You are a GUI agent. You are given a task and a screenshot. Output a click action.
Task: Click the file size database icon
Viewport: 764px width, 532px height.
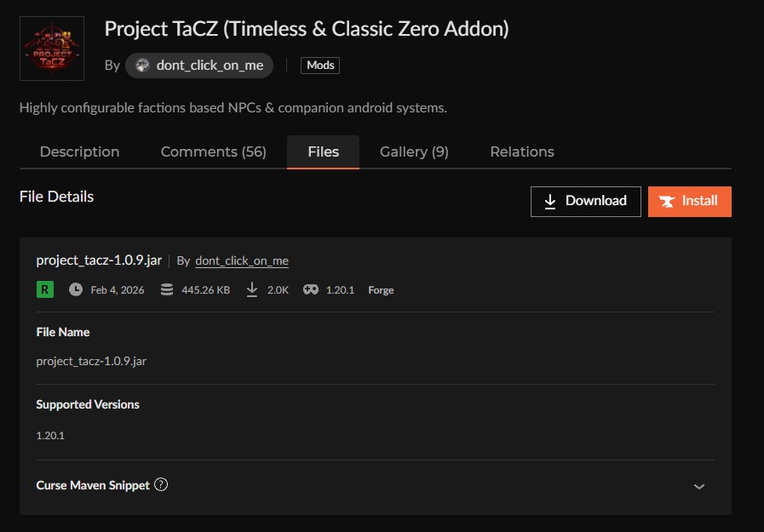pos(167,289)
